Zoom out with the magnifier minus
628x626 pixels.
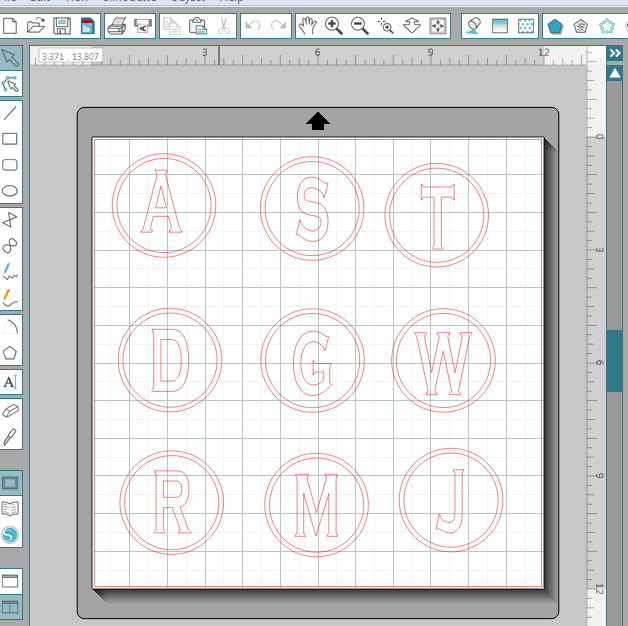pyautogui.click(x=360, y=26)
